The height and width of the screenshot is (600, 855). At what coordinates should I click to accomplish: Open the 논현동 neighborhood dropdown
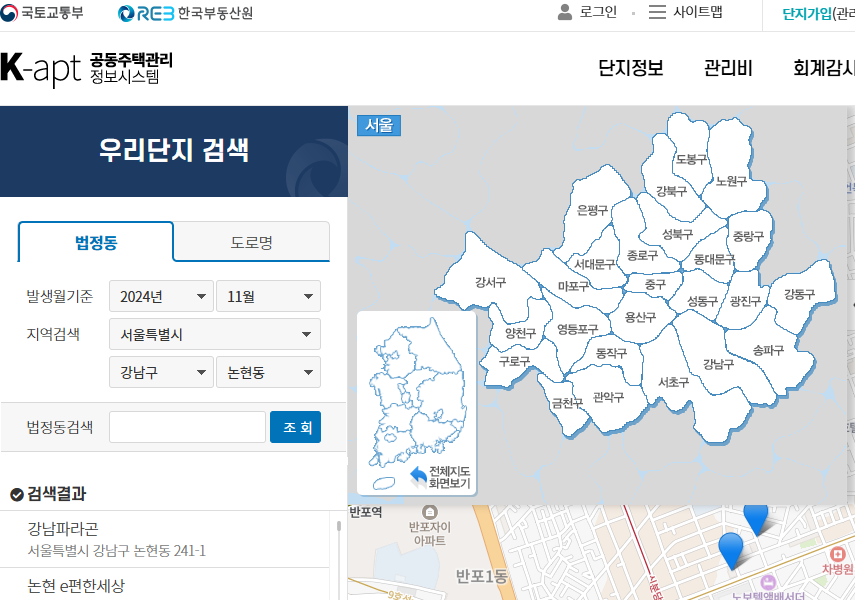[x=268, y=371]
